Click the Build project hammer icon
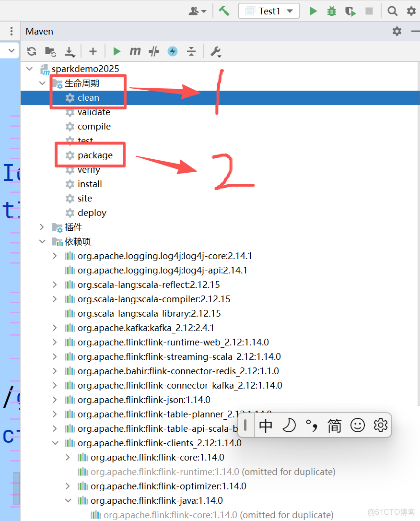This screenshot has width=420, height=521. [224, 11]
